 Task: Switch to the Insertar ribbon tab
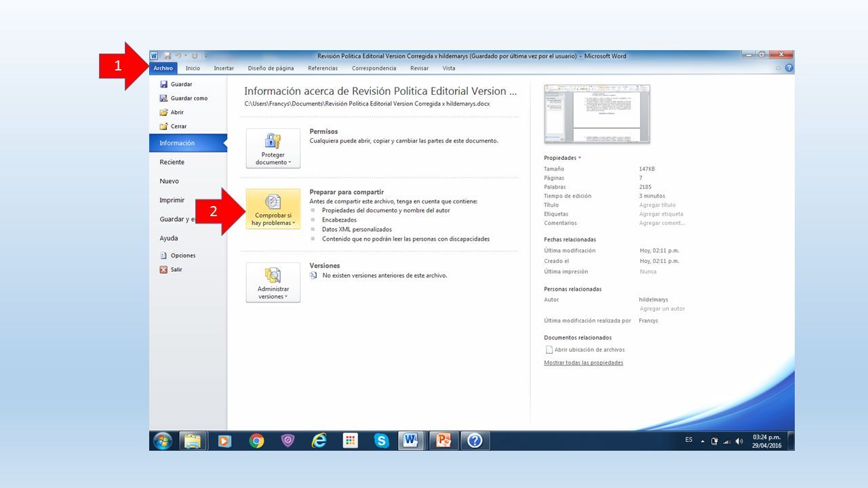click(x=224, y=68)
